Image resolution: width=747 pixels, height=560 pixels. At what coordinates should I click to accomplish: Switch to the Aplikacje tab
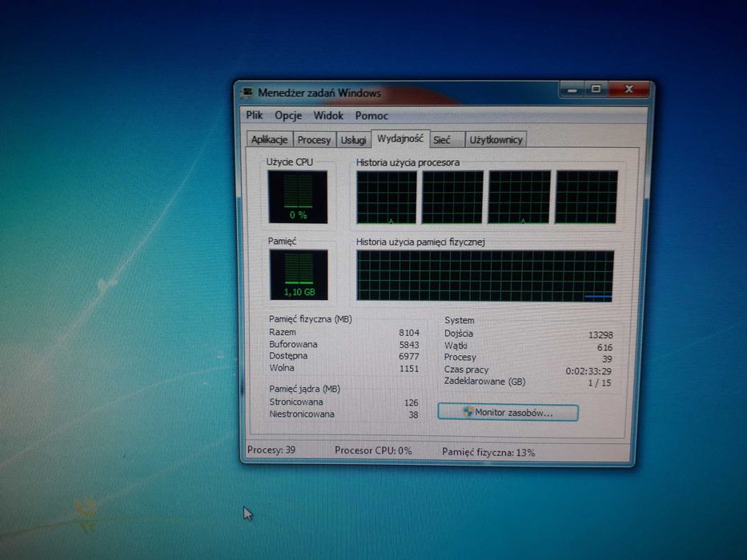click(270, 139)
